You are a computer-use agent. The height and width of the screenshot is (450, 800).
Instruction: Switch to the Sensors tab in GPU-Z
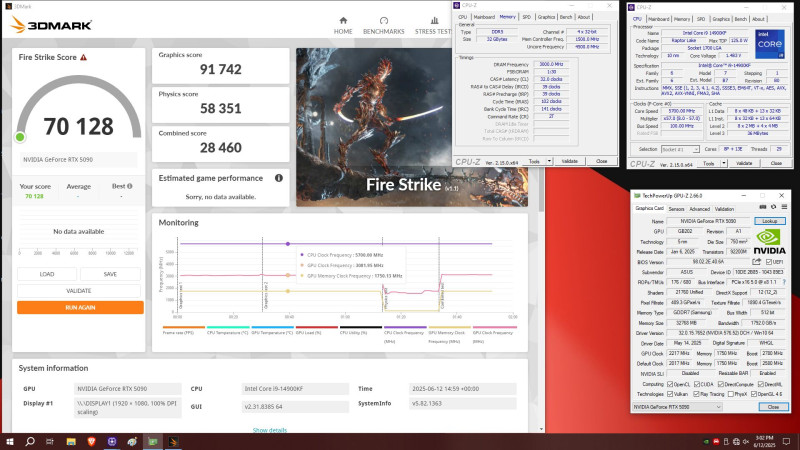[x=676, y=209]
